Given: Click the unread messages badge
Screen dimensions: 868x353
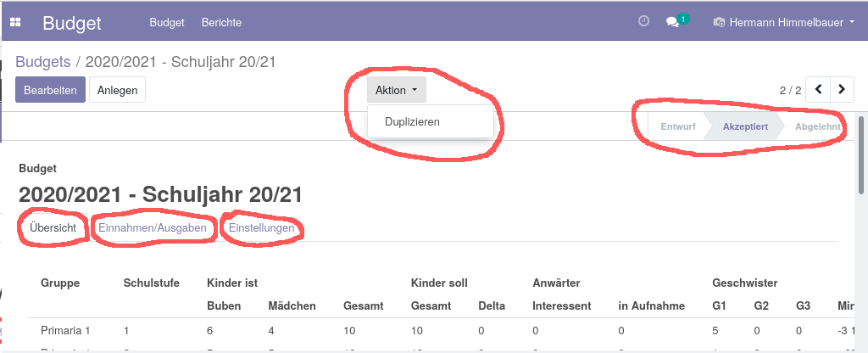Looking at the screenshot, I should point(683,20).
